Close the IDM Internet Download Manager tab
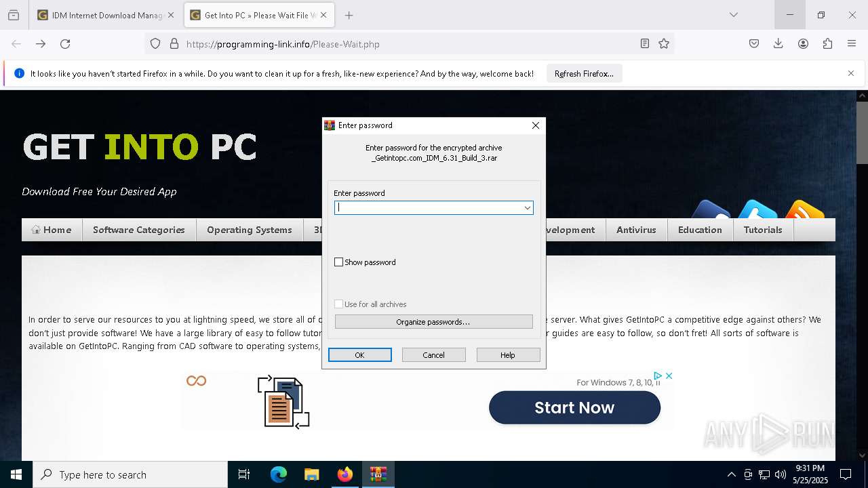 tap(170, 15)
